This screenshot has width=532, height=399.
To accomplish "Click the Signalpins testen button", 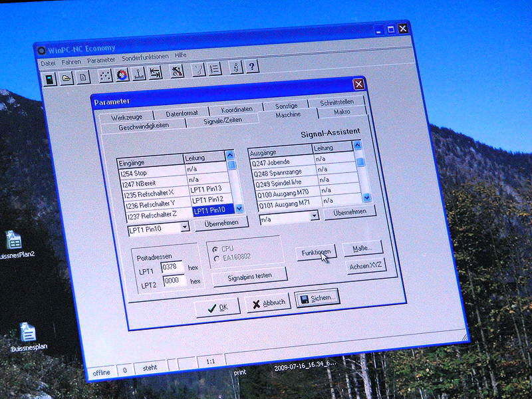I will pyautogui.click(x=249, y=277).
